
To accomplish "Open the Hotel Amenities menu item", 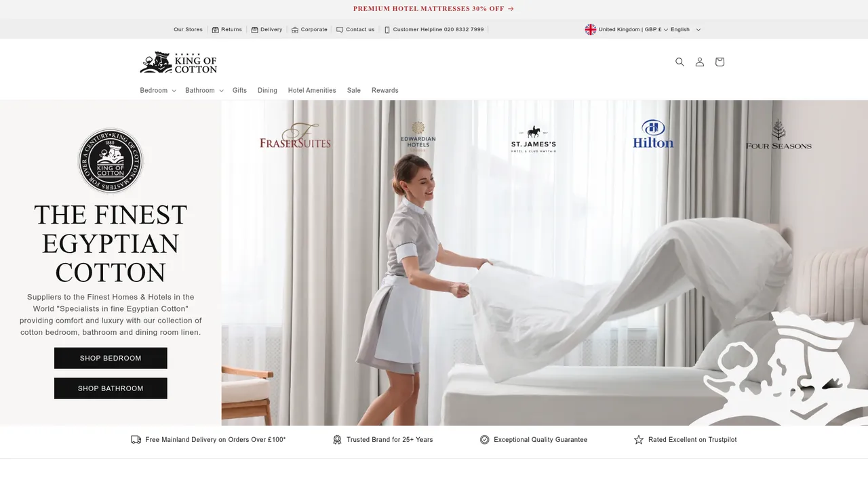I will coord(312,90).
